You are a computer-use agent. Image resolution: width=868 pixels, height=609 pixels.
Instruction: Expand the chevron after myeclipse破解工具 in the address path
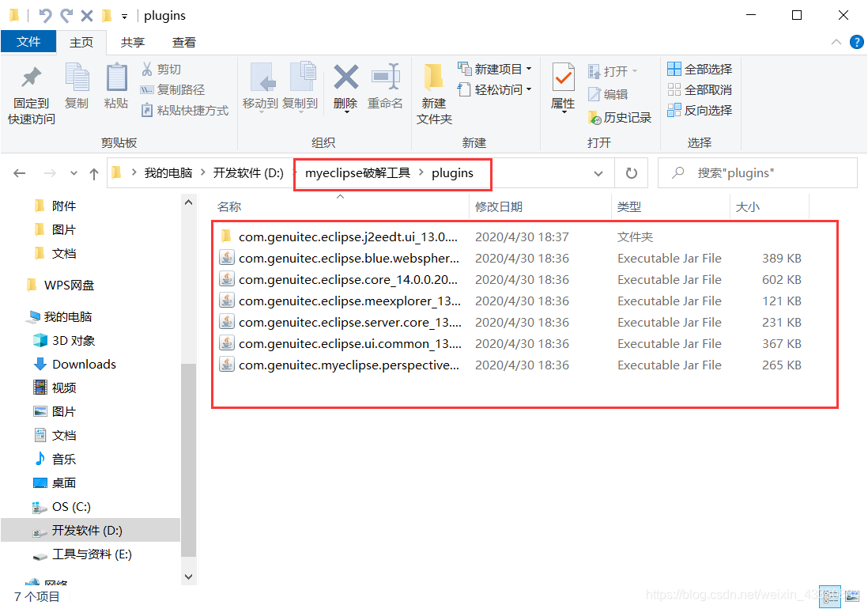[x=421, y=172]
